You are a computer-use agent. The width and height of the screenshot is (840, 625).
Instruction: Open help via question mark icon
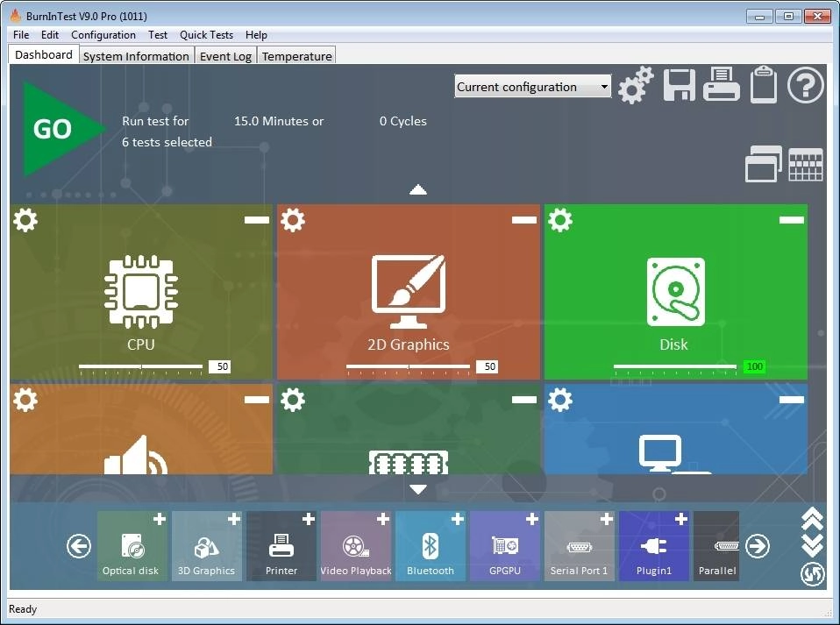click(805, 85)
